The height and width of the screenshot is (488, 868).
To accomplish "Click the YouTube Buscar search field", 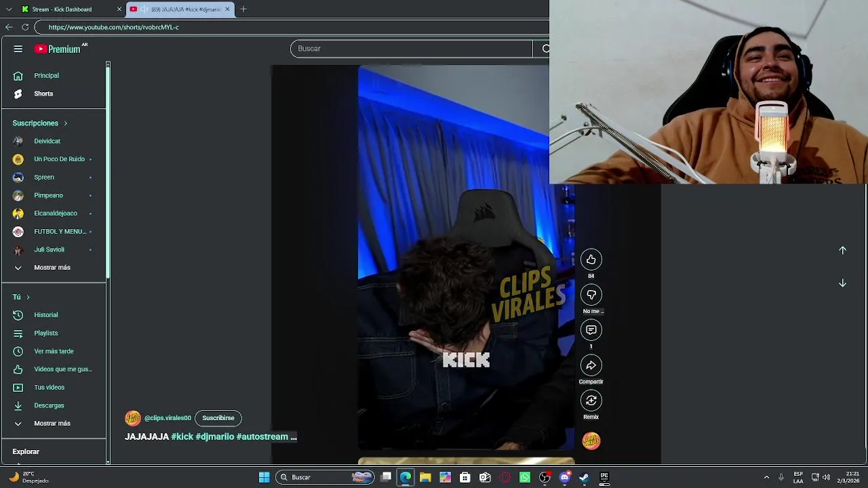I will (412, 49).
